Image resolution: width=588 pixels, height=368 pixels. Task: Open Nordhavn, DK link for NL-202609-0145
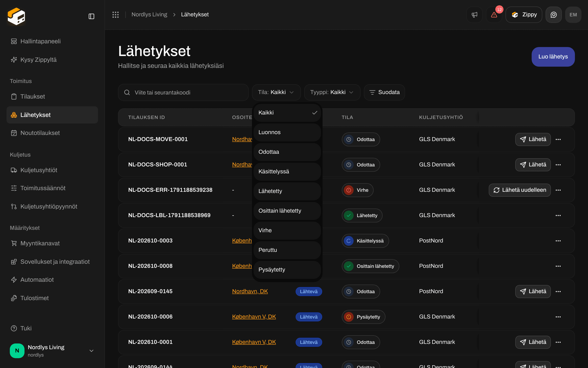[x=250, y=291]
